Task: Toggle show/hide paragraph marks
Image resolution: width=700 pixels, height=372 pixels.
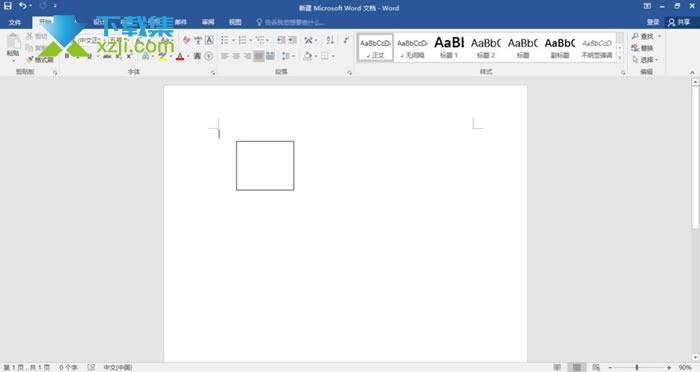Action: [x=346, y=40]
